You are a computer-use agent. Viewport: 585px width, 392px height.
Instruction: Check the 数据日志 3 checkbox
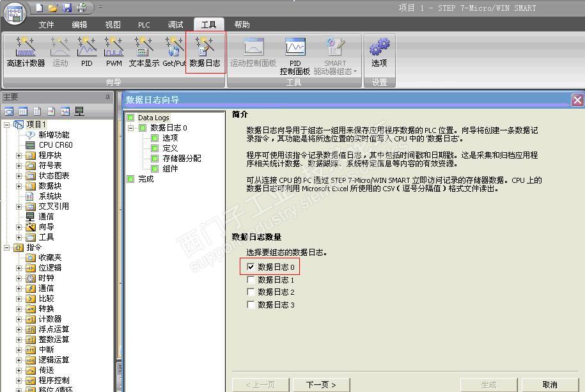coord(251,304)
